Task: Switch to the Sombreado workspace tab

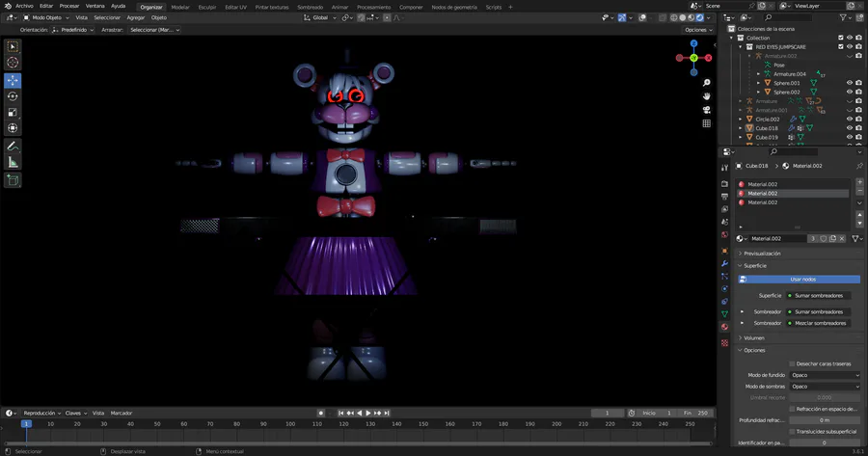Action: coord(310,7)
